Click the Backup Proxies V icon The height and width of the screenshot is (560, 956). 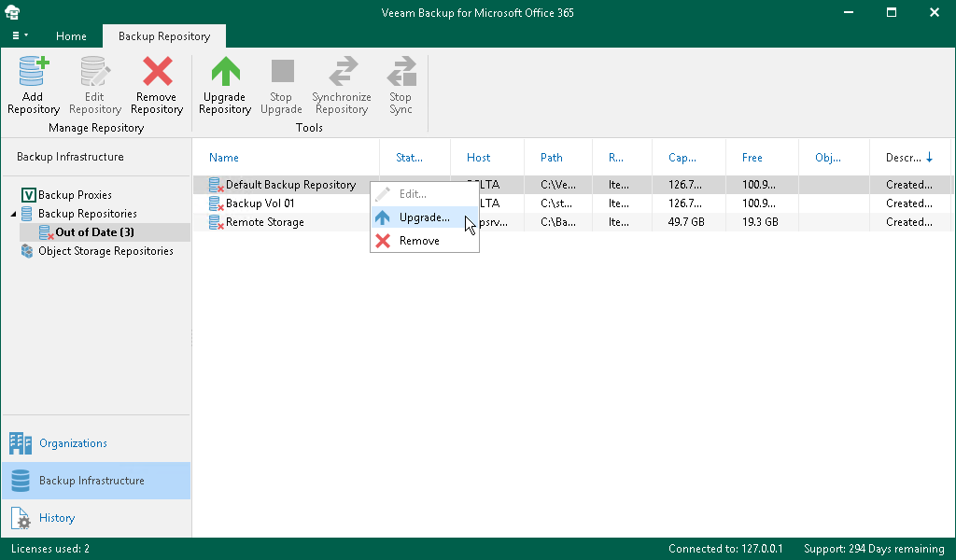[x=29, y=195]
